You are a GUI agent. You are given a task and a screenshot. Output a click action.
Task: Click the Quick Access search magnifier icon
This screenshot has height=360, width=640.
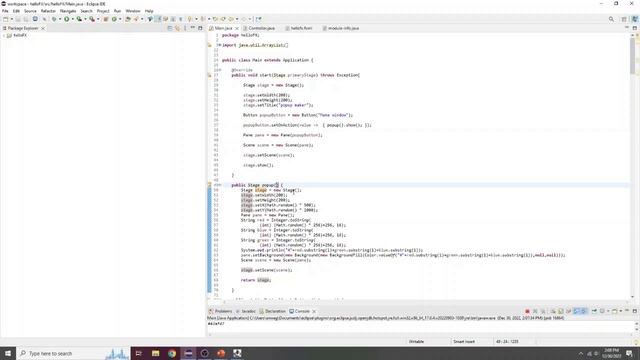point(611,19)
